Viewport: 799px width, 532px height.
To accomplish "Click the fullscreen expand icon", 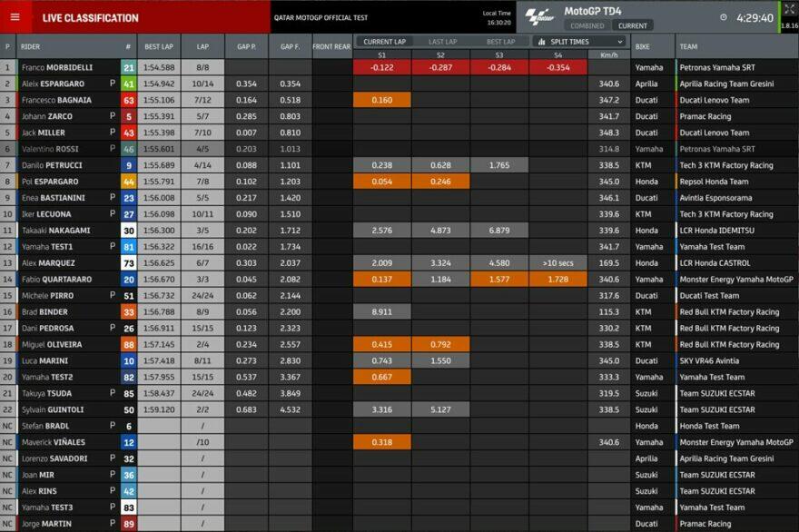I will pyautogui.click(x=788, y=9).
